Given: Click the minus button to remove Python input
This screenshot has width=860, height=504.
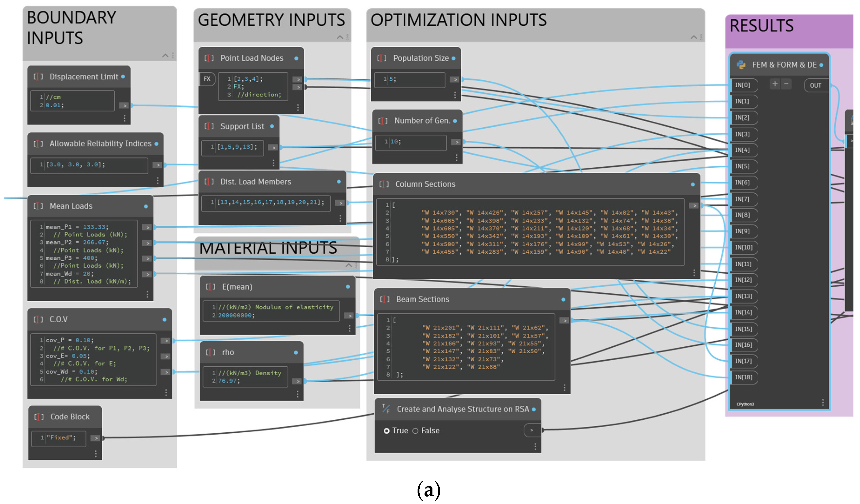Looking at the screenshot, I should pos(786,84).
